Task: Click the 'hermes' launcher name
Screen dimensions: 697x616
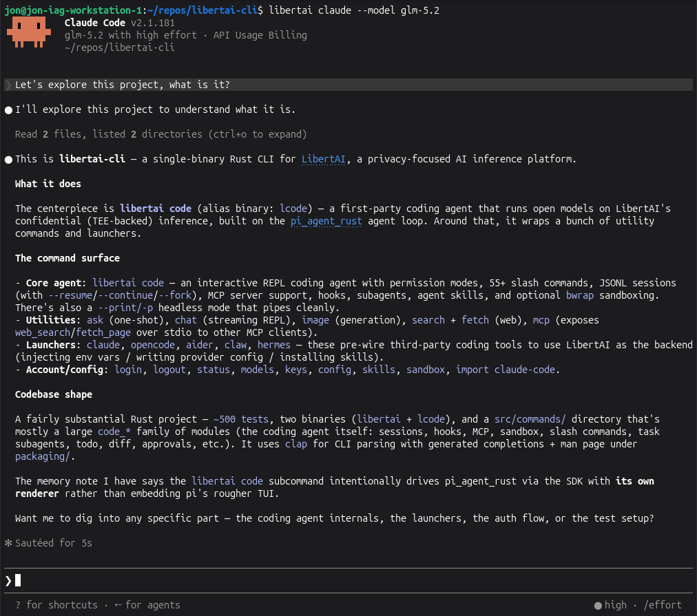Action: [273, 345]
